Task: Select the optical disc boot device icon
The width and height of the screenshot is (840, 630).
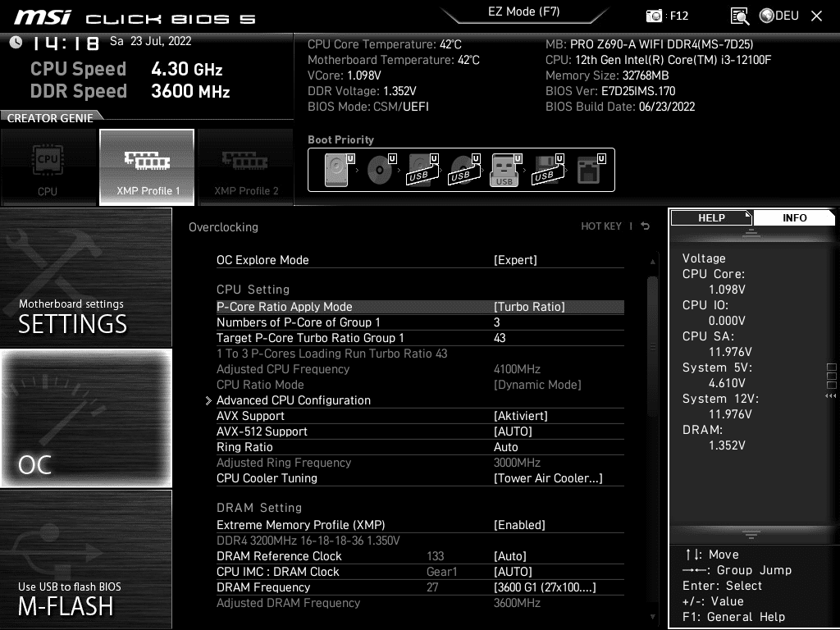Action: tap(381, 170)
